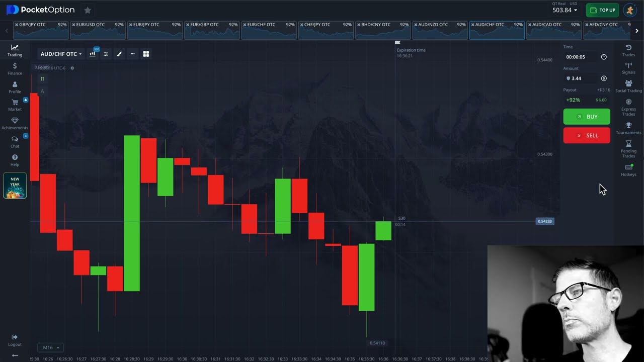Open indicators settings icon

click(106, 54)
